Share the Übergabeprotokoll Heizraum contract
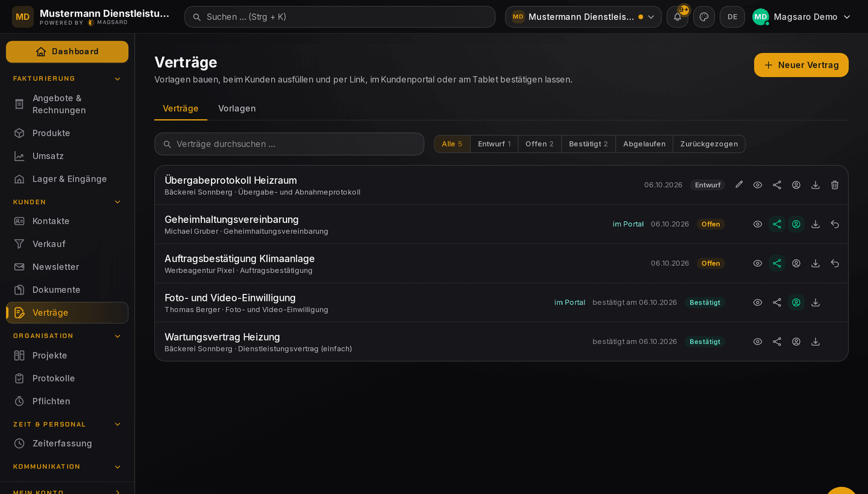868x494 pixels. 777,185
